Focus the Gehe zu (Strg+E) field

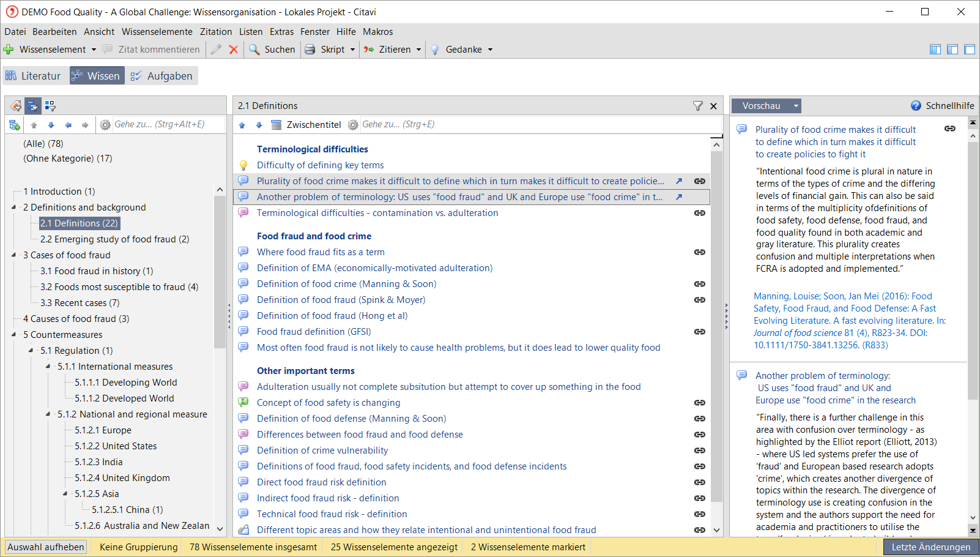click(541, 124)
